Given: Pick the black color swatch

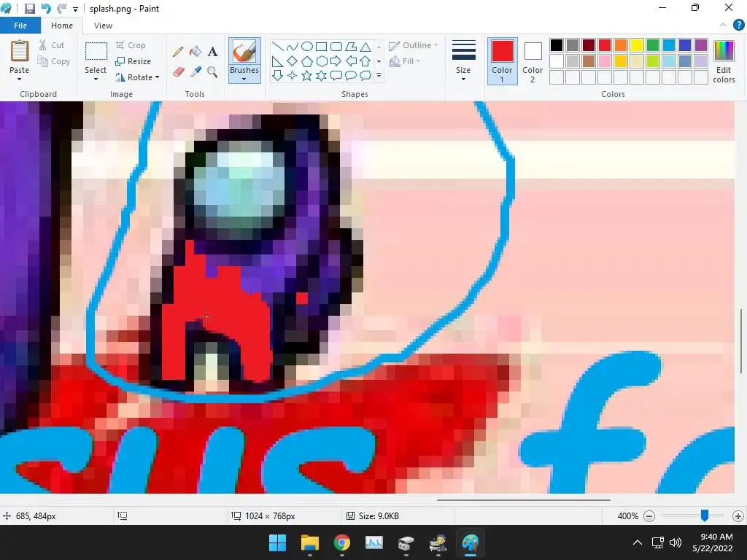Looking at the screenshot, I should [557, 45].
